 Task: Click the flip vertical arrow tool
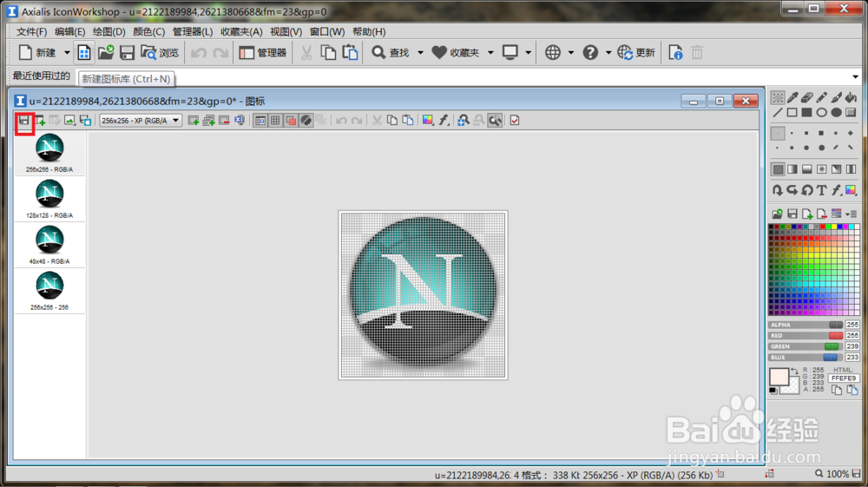coord(778,190)
